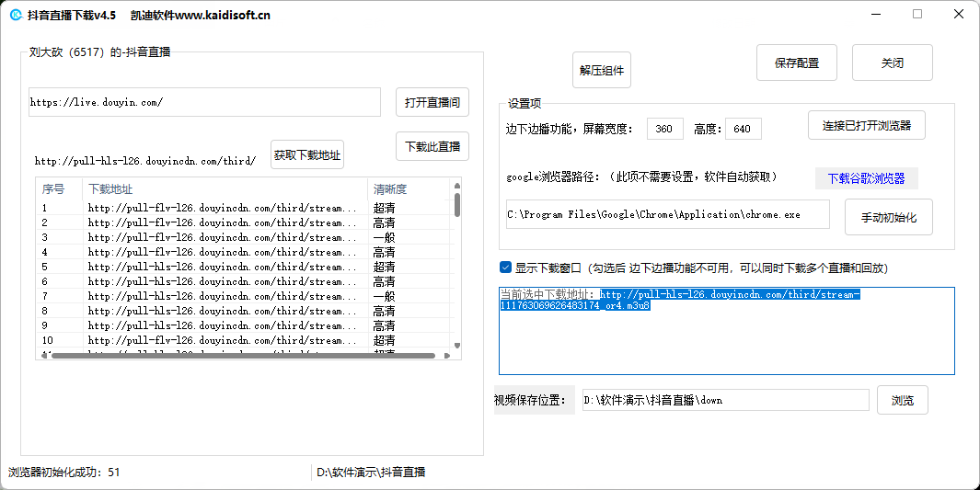Click the D:\软件演示\抖音直播 status bar path
The height and width of the screenshot is (490, 980).
pyautogui.click(x=371, y=473)
